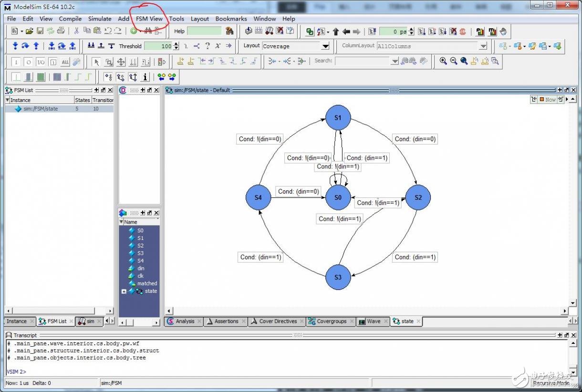Open the Layout Coverage dropdown

(325, 46)
